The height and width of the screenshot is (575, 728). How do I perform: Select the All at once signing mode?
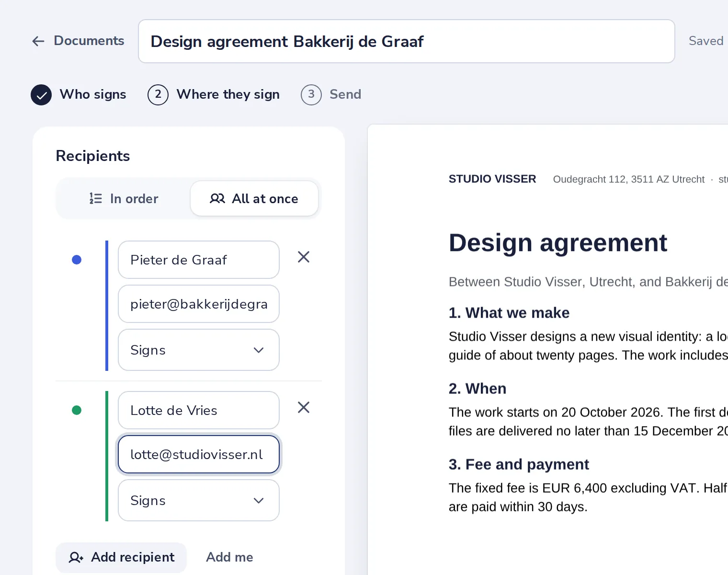point(254,198)
